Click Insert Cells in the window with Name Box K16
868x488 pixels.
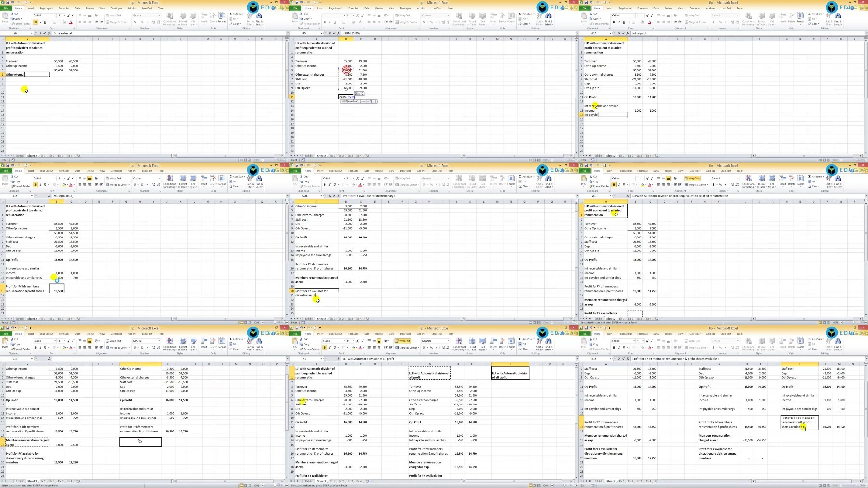[783, 344]
